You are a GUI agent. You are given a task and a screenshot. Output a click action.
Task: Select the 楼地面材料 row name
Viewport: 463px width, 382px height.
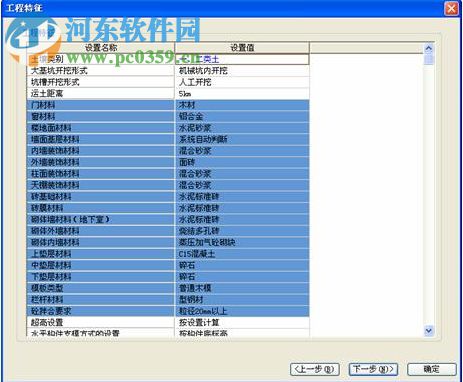pos(101,128)
